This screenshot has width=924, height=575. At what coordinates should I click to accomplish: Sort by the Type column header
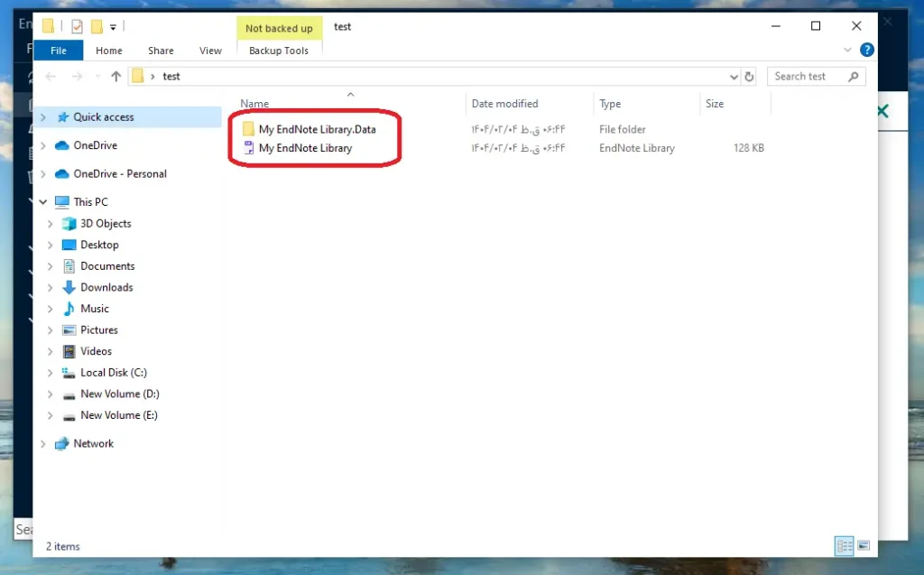click(610, 104)
